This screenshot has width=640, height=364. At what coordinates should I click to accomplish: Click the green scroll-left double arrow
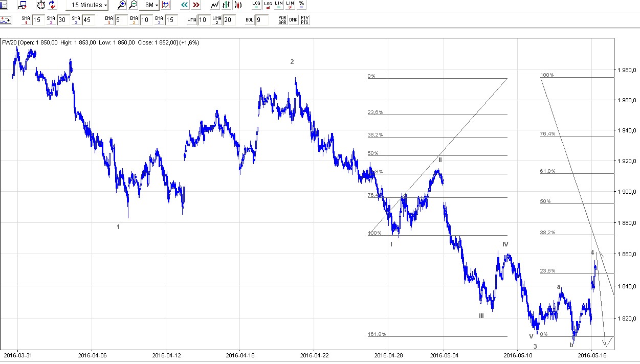click(184, 5)
